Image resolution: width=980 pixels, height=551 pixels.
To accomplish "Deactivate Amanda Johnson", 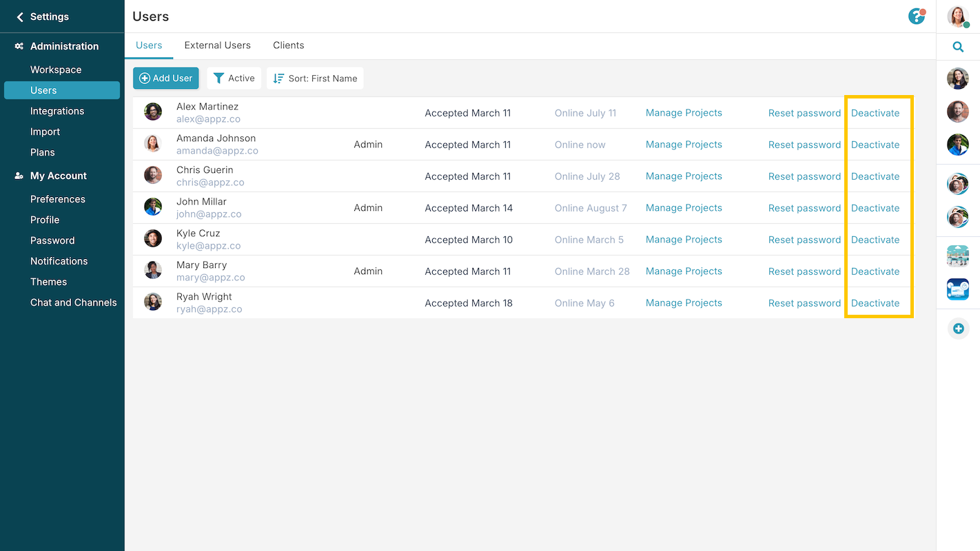I will point(875,145).
